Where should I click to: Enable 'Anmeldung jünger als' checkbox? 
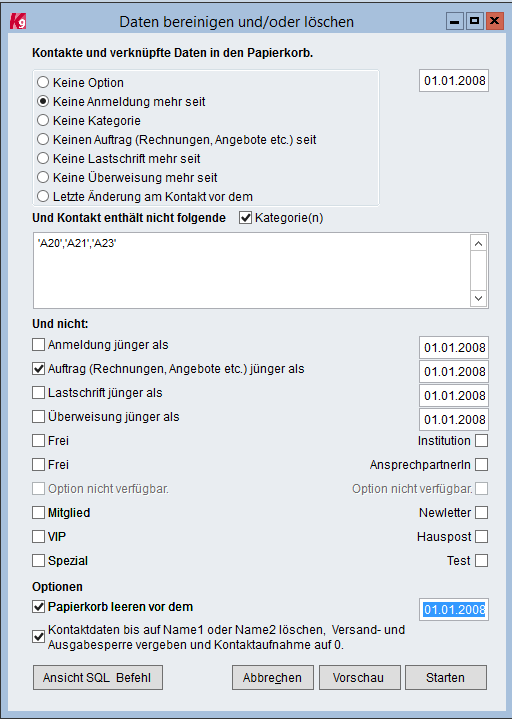point(39,344)
